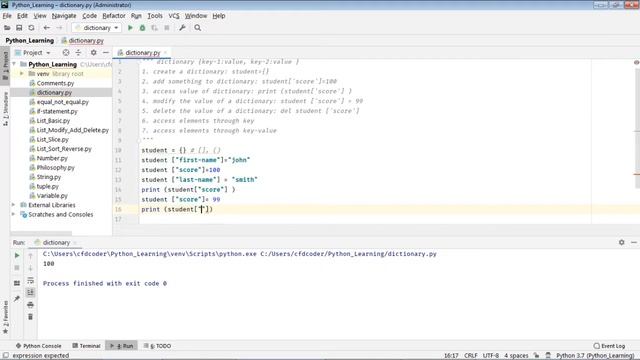Toggle read-only lock icon in status bar

[536, 356]
